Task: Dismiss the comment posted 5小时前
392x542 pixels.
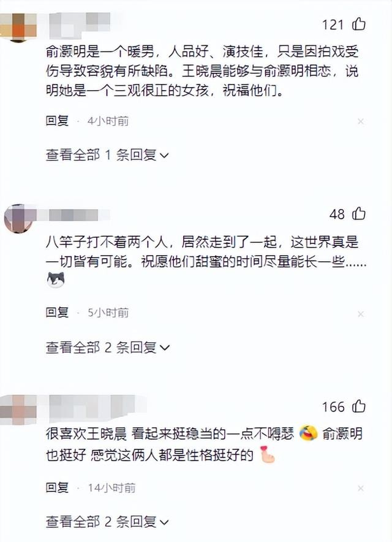Action: tap(361, 314)
